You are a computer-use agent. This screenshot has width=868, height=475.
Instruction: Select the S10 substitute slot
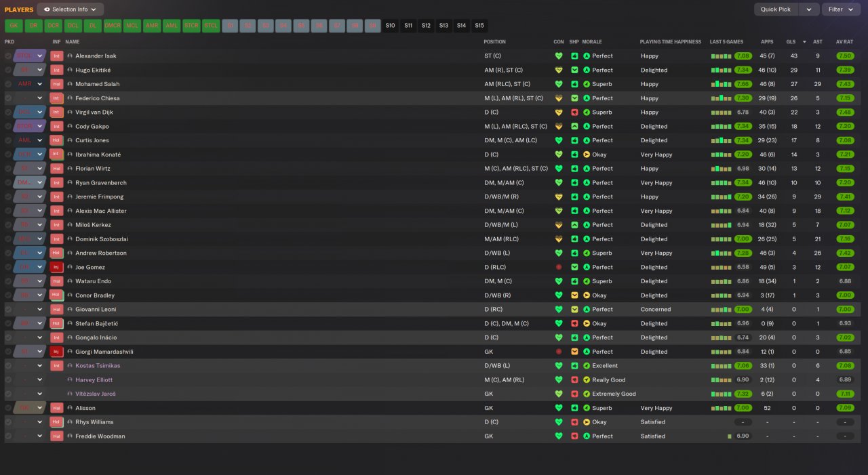(x=390, y=26)
